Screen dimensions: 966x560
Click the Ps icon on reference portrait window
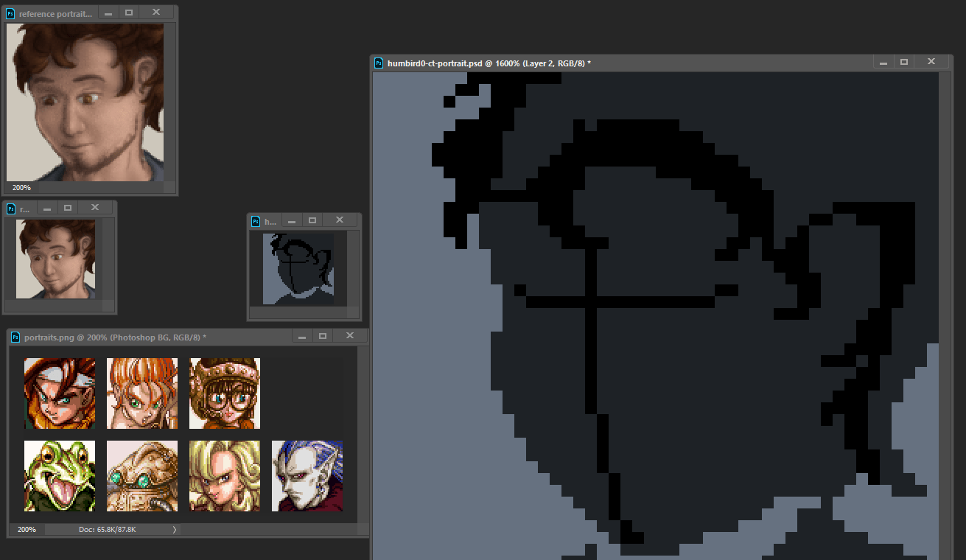[10, 13]
